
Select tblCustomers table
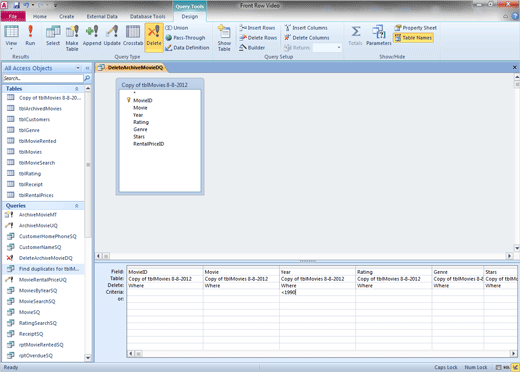[34, 119]
